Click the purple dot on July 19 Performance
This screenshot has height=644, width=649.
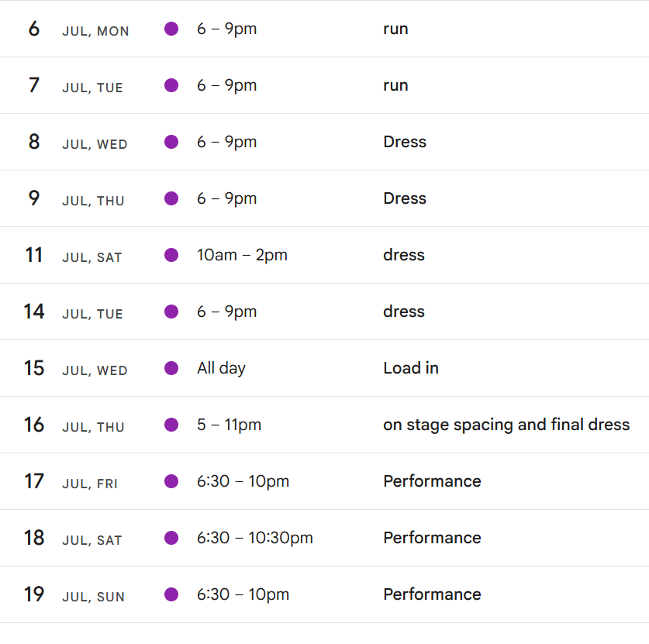(171, 594)
